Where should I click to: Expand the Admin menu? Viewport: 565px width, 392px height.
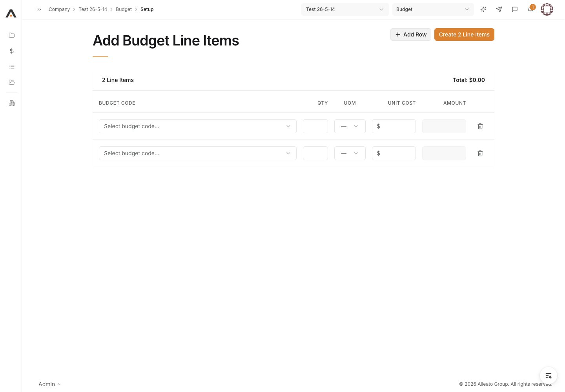[x=49, y=384]
